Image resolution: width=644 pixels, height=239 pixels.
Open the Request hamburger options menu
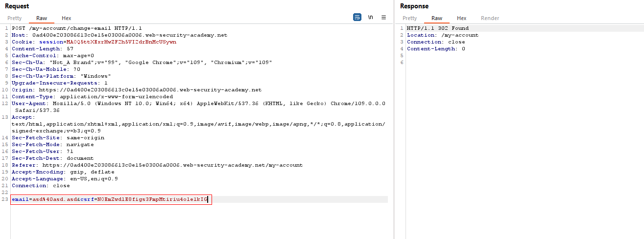[x=384, y=17]
